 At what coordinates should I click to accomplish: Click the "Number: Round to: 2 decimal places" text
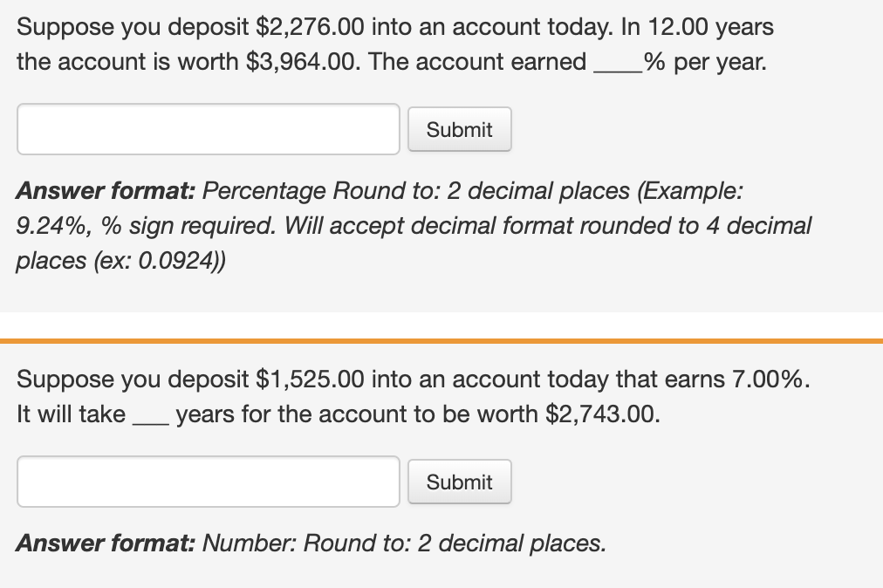404,543
